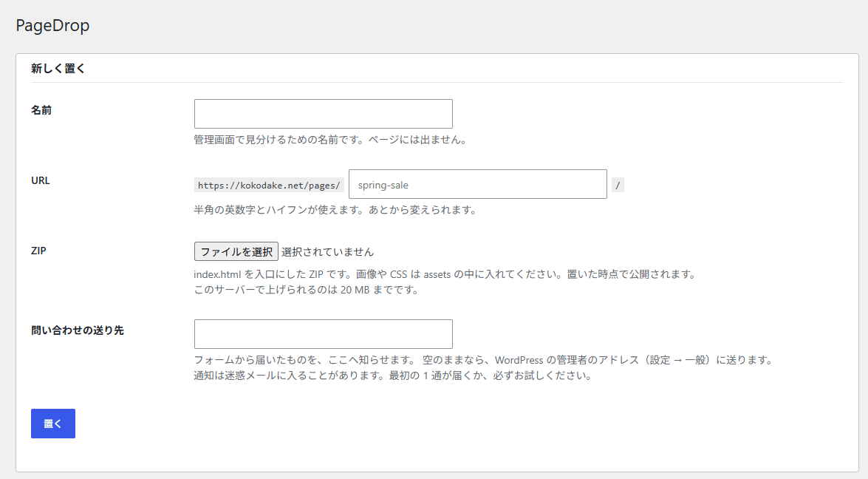868x479 pixels.
Task: Click the hint フォームから届いたものを、ここへ知らせます
Action: pyautogui.click(x=482, y=360)
